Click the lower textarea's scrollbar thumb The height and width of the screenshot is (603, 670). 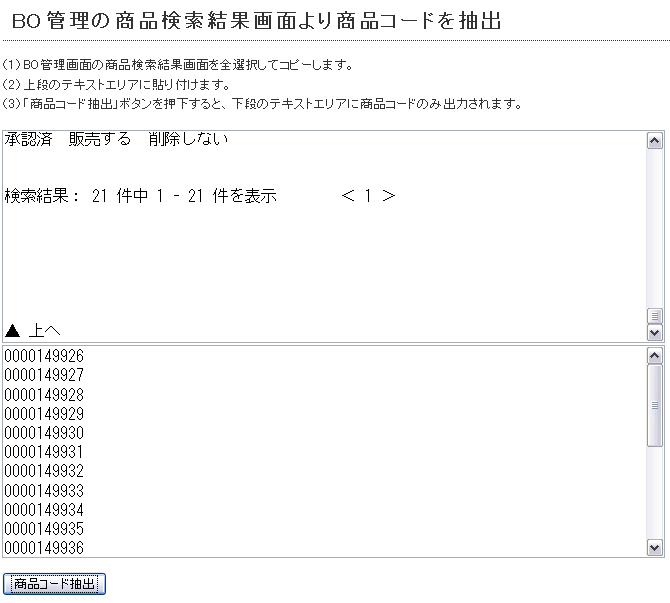pos(655,405)
